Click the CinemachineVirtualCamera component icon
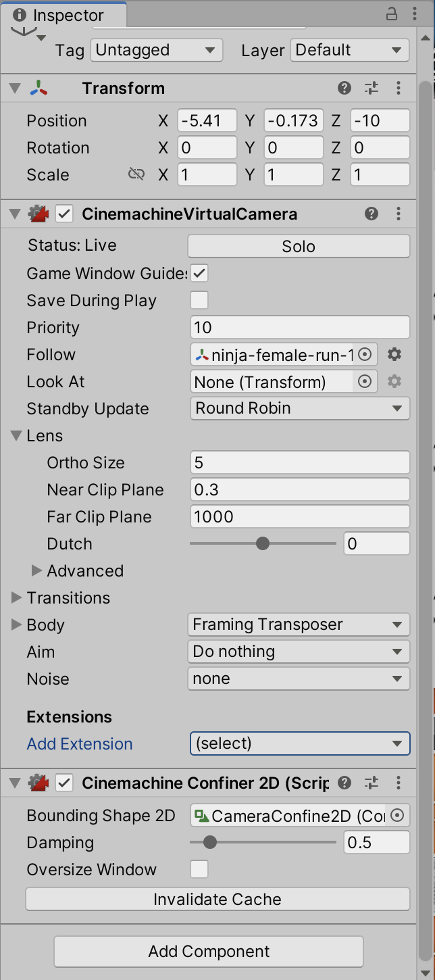The image size is (435, 980). coord(39,214)
